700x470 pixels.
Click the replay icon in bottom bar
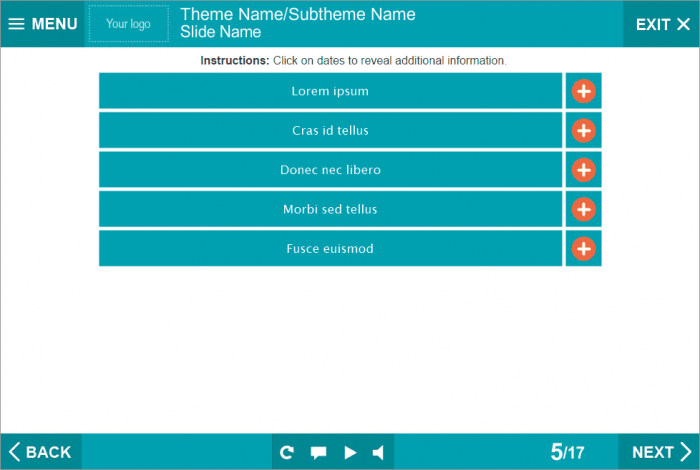(287, 452)
